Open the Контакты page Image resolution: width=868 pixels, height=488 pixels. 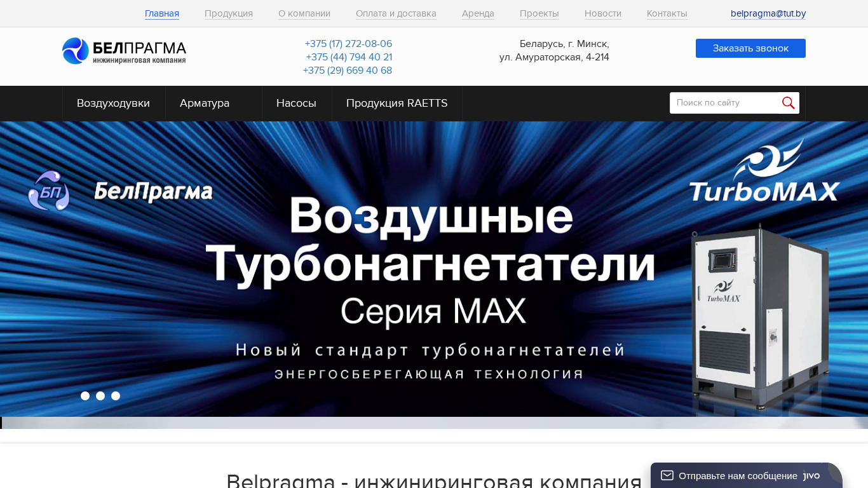point(667,13)
